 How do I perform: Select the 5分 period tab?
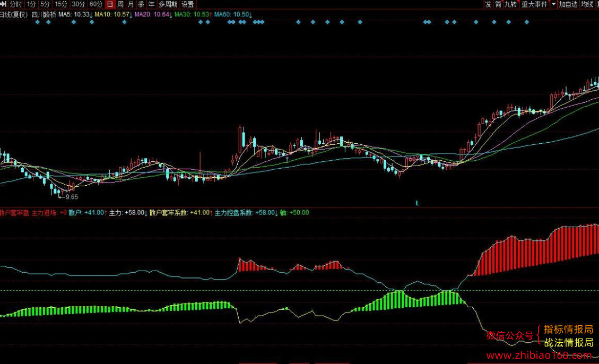[x=45, y=4]
